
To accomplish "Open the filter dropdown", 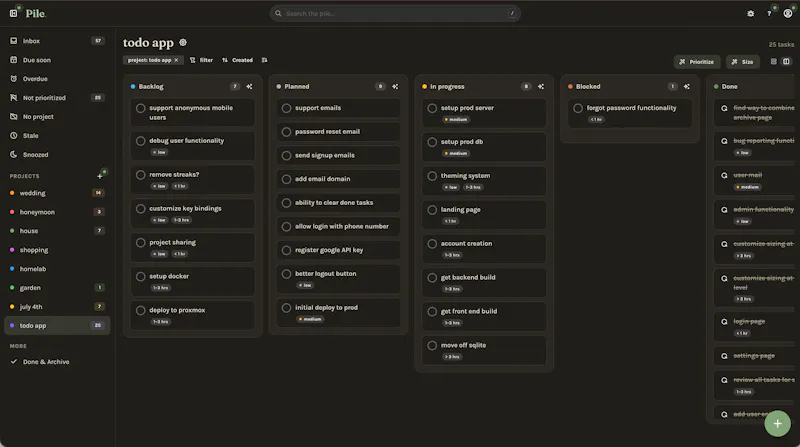I will click(202, 60).
